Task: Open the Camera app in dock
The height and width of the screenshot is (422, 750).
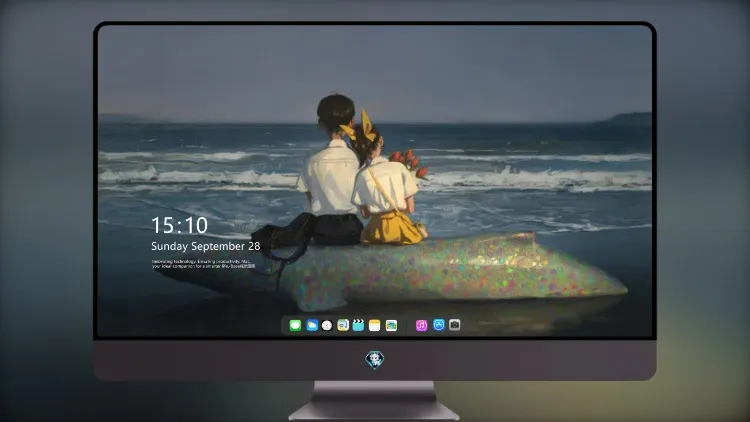Action: (x=455, y=325)
